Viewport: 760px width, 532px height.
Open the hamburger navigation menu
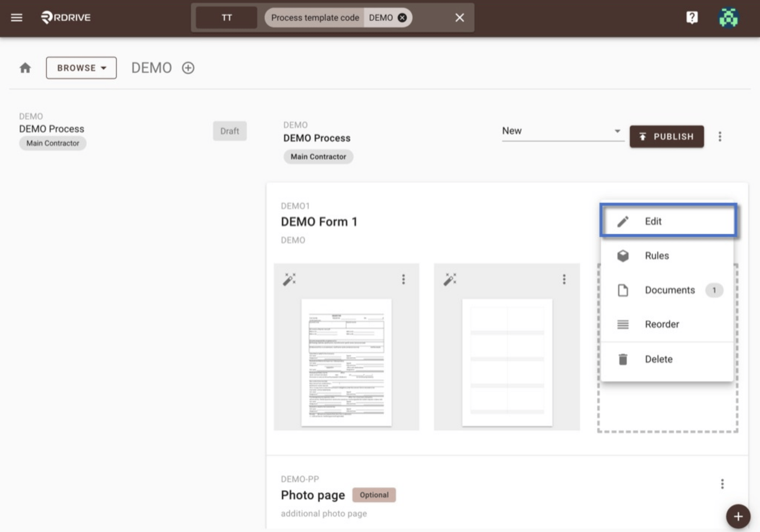point(16,17)
